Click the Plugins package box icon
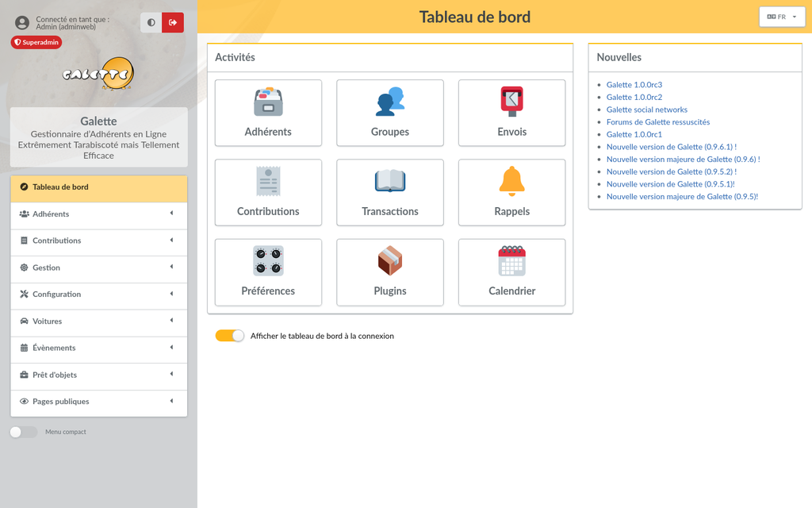Image resolution: width=812 pixels, height=508 pixels. coord(389,260)
